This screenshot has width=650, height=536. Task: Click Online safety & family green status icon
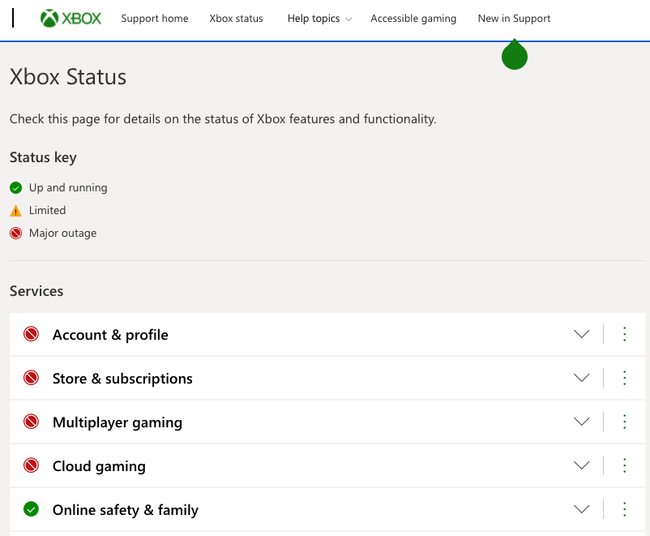tap(31, 509)
